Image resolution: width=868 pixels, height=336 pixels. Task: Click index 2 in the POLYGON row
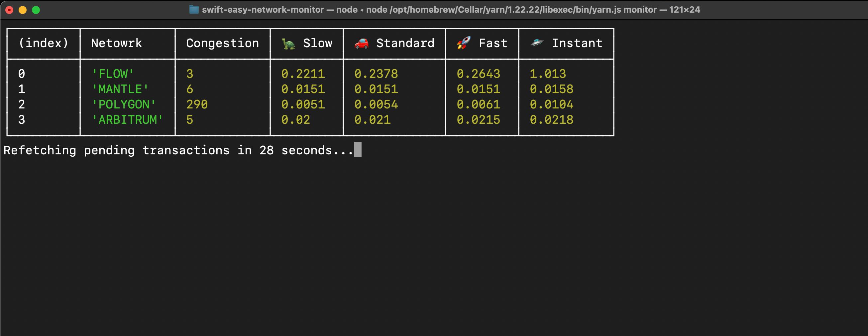tap(22, 104)
